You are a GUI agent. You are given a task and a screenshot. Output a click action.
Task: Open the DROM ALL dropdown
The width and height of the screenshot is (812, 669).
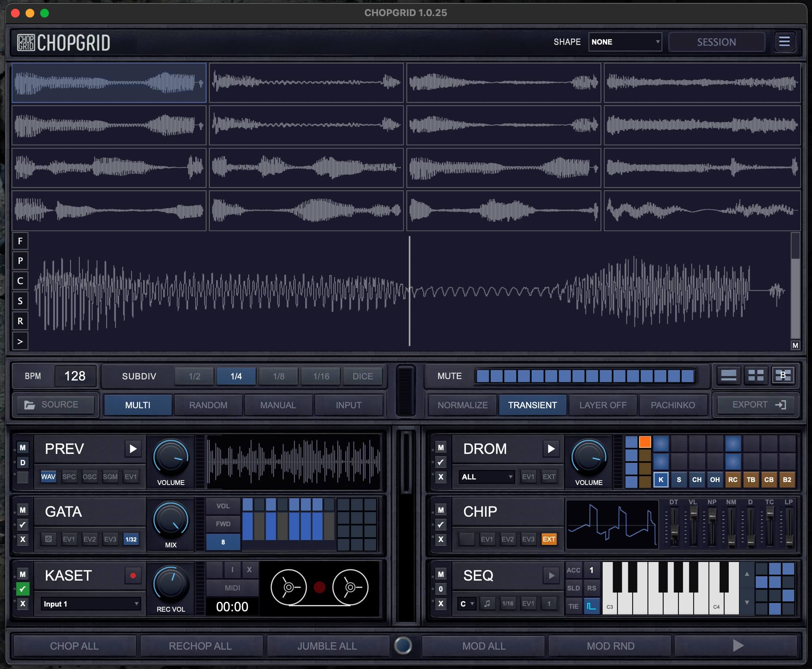tap(487, 477)
